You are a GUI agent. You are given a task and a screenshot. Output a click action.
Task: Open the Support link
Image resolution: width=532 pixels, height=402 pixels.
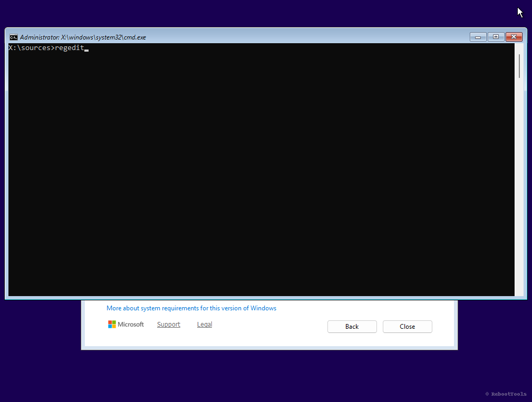[168, 324]
